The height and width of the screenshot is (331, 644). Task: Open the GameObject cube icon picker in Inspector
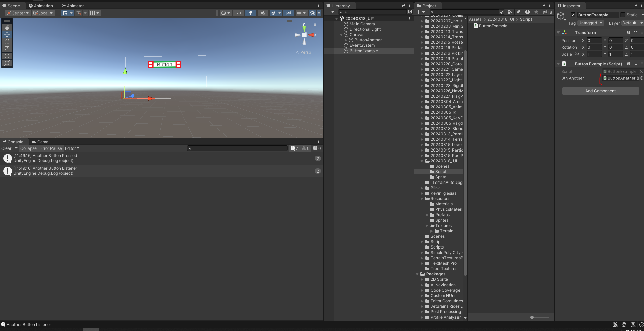pyautogui.click(x=561, y=16)
